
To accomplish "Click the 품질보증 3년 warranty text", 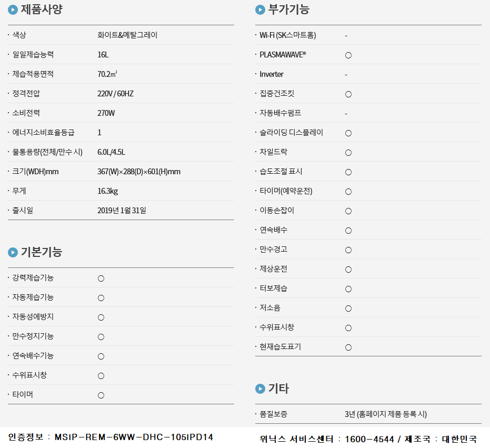I will click(x=386, y=414).
